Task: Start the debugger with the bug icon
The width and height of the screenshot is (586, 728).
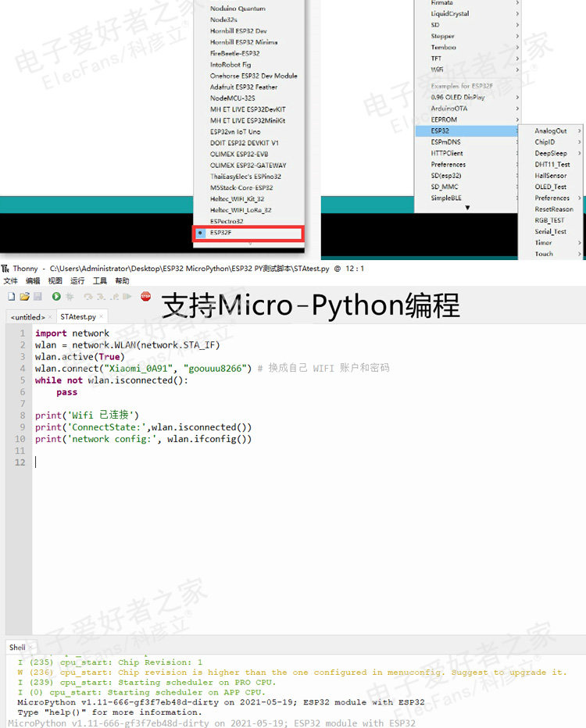Action: 70,296
